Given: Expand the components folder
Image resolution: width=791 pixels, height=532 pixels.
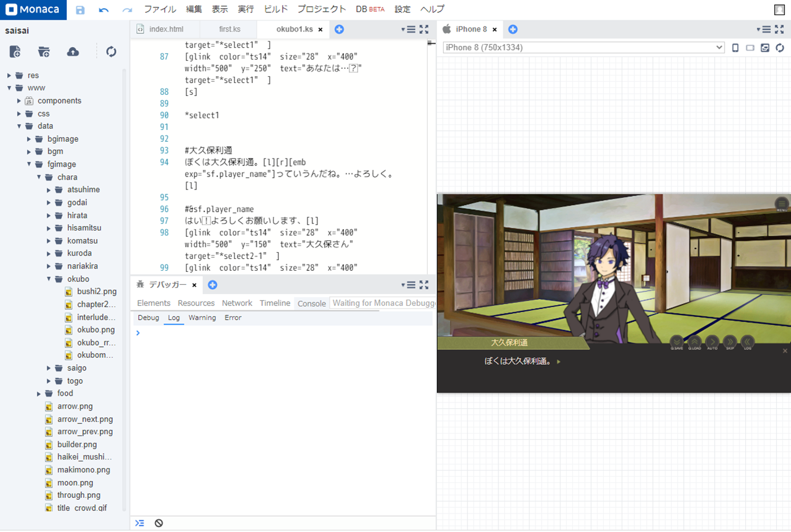Looking at the screenshot, I should click(x=19, y=101).
